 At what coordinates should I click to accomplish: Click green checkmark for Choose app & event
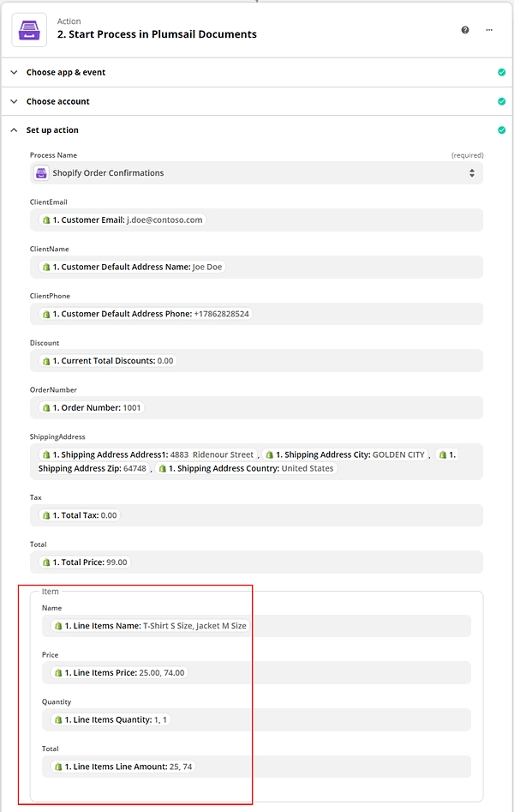point(501,73)
